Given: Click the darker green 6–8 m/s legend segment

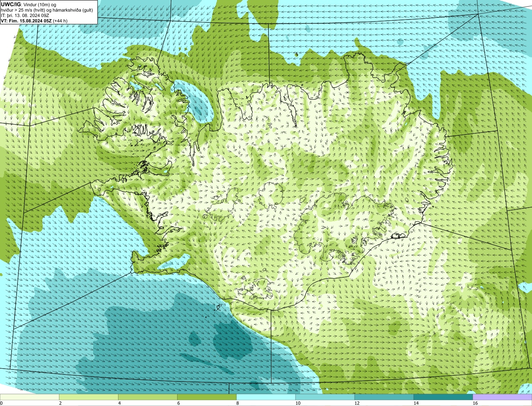Looking at the screenshot, I should [x=207, y=397].
